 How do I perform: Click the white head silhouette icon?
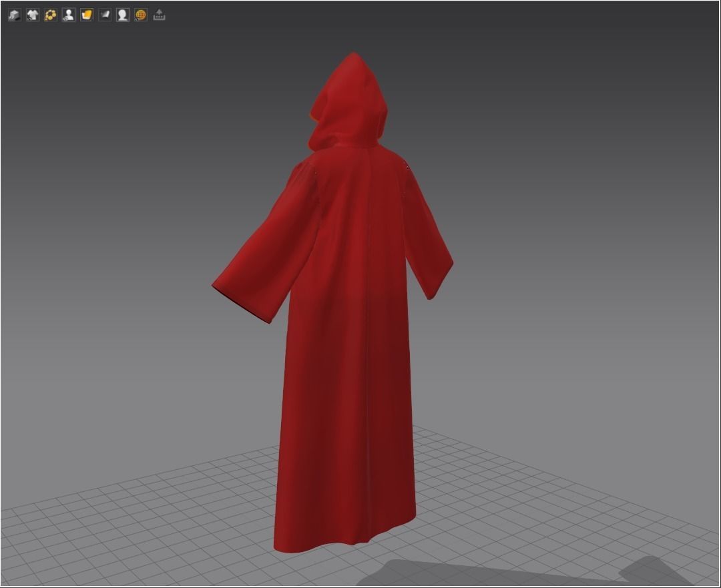point(123,15)
